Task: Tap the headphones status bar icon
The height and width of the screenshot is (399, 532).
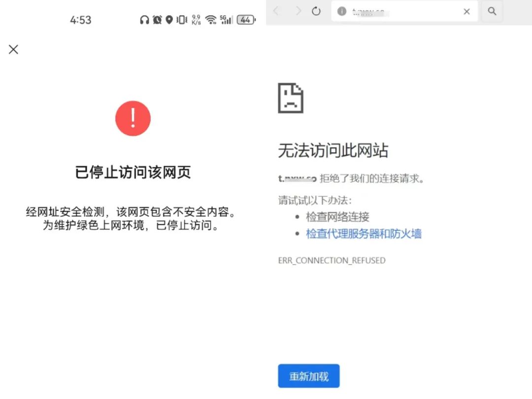Action: coord(144,20)
